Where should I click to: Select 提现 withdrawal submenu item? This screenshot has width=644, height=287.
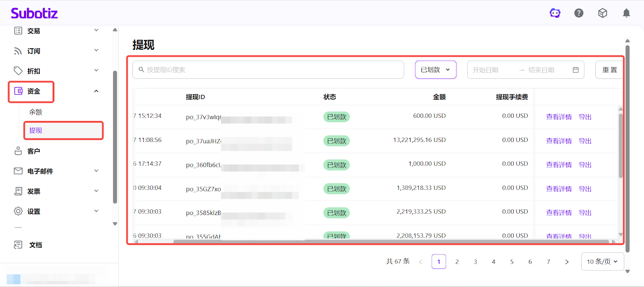(x=36, y=131)
